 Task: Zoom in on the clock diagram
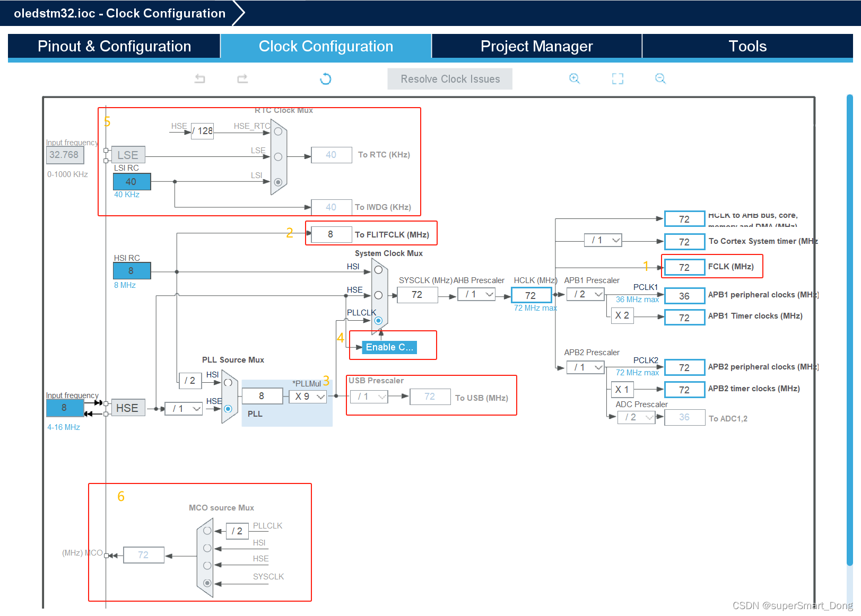click(x=575, y=78)
